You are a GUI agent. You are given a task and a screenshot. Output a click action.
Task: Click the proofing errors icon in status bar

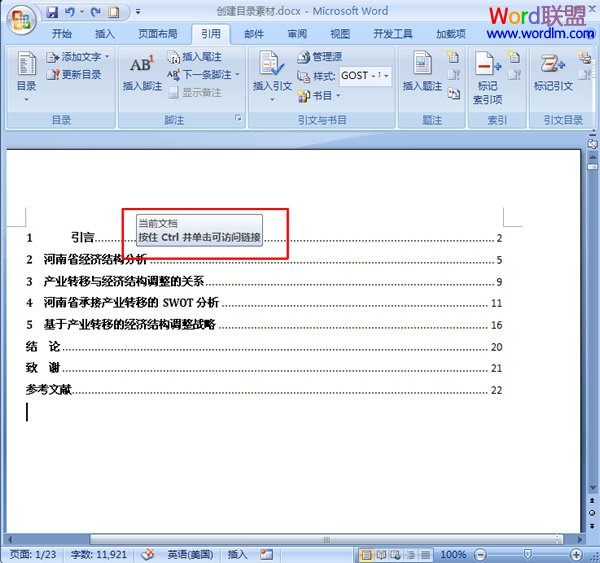pos(148,554)
